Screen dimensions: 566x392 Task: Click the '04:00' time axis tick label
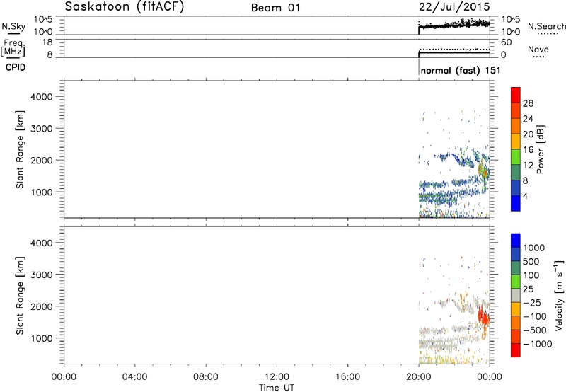(135, 377)
